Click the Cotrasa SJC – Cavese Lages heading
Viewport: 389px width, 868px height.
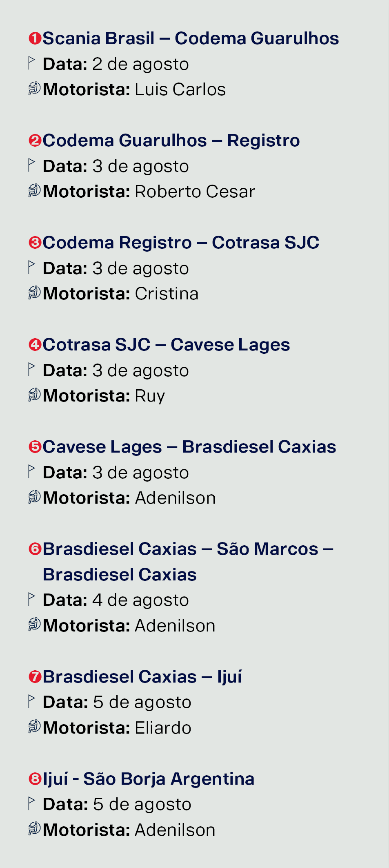coord(166,345)
